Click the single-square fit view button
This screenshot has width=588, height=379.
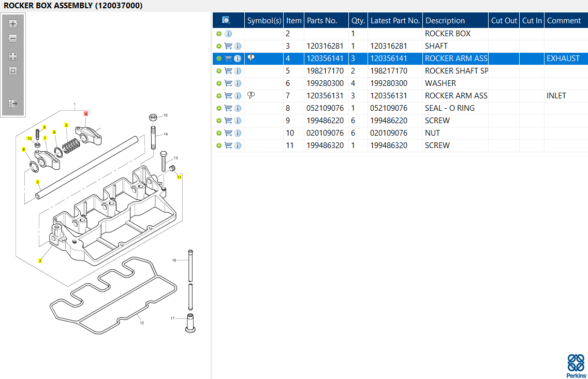pos(13,71)
